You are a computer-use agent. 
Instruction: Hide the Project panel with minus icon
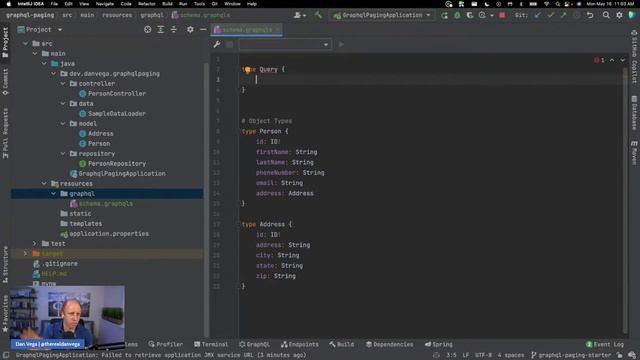[203, 29]
